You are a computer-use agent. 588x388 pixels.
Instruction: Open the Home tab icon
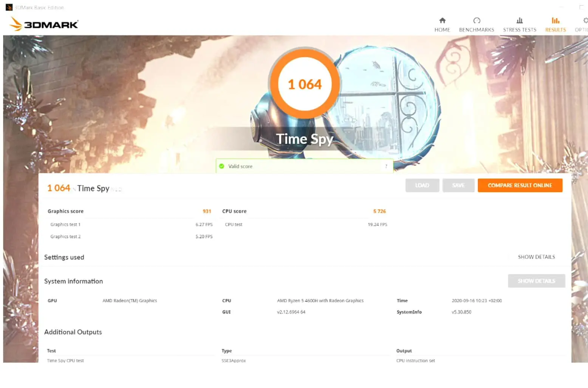click(x=442, y=20)
